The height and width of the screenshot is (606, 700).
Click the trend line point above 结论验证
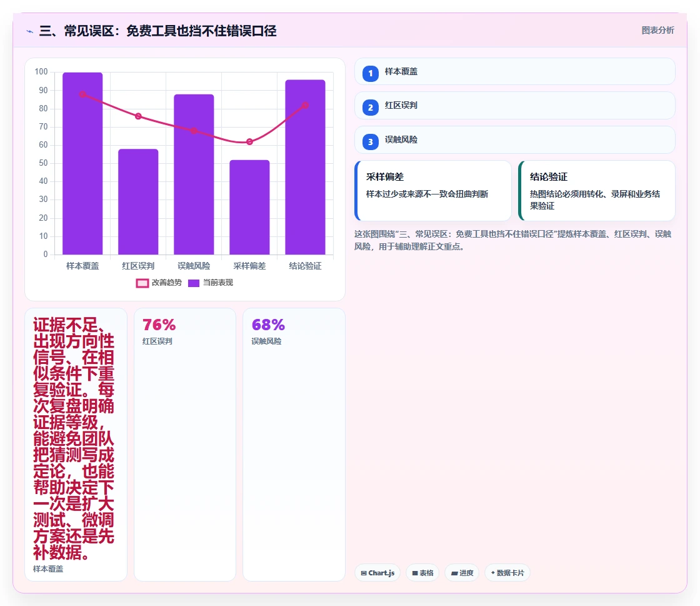pos(306,106)
